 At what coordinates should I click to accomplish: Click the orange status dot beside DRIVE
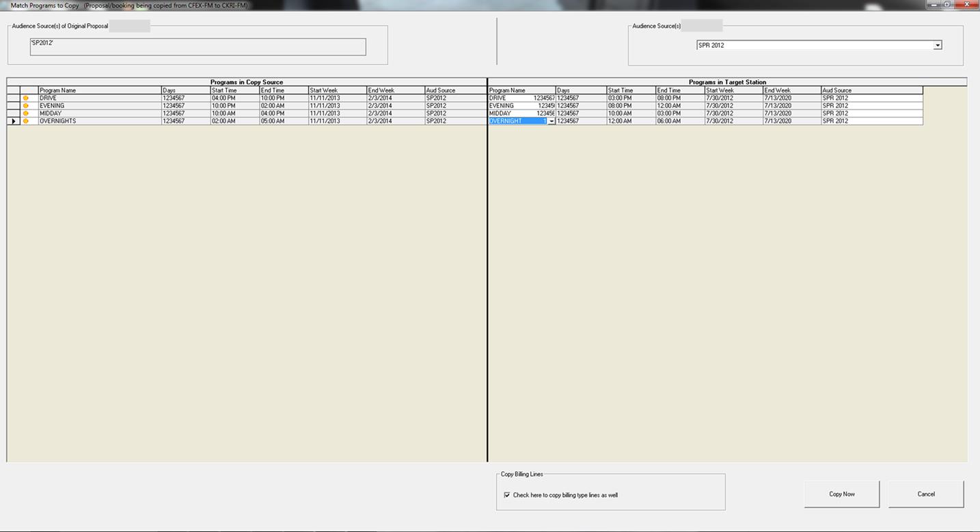26,98
